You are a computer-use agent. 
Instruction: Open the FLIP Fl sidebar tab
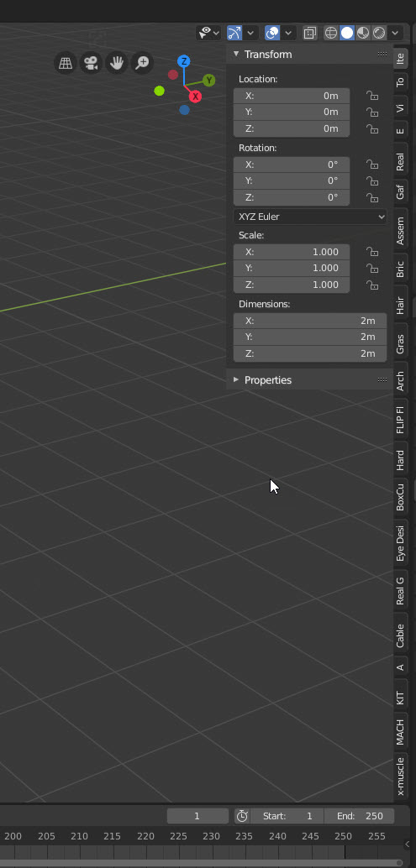tap(401, 420)
